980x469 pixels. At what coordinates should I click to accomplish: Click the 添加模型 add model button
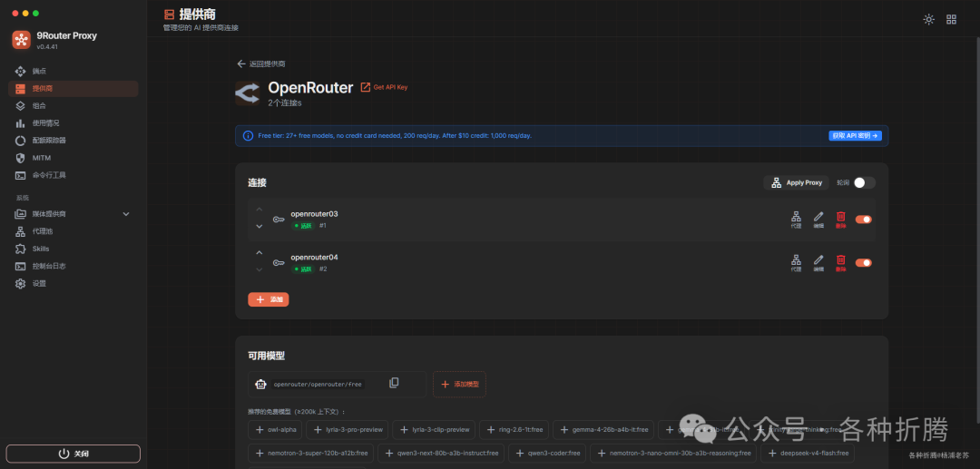click(459, 384)
